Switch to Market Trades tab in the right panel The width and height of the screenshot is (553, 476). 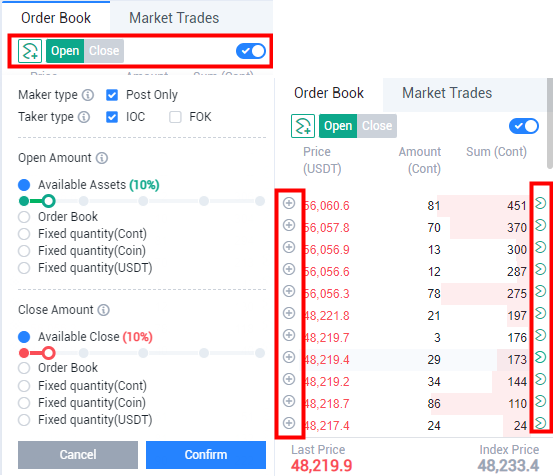click(447, 93)
